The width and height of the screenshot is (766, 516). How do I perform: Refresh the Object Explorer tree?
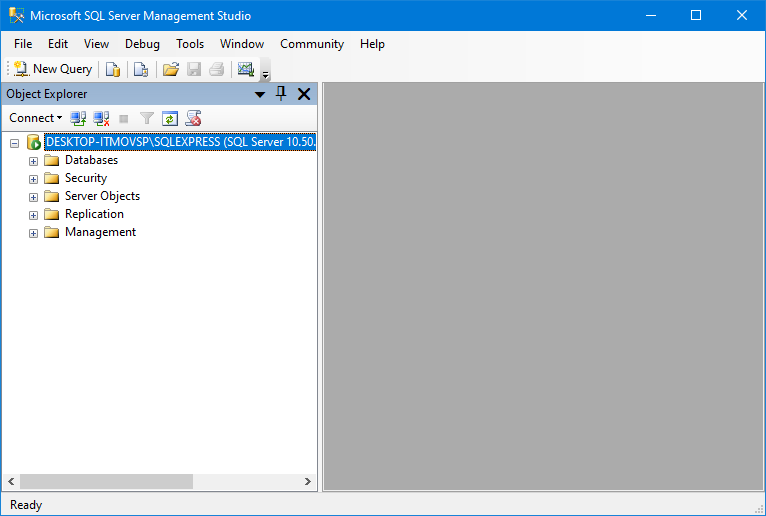(170, 118)
